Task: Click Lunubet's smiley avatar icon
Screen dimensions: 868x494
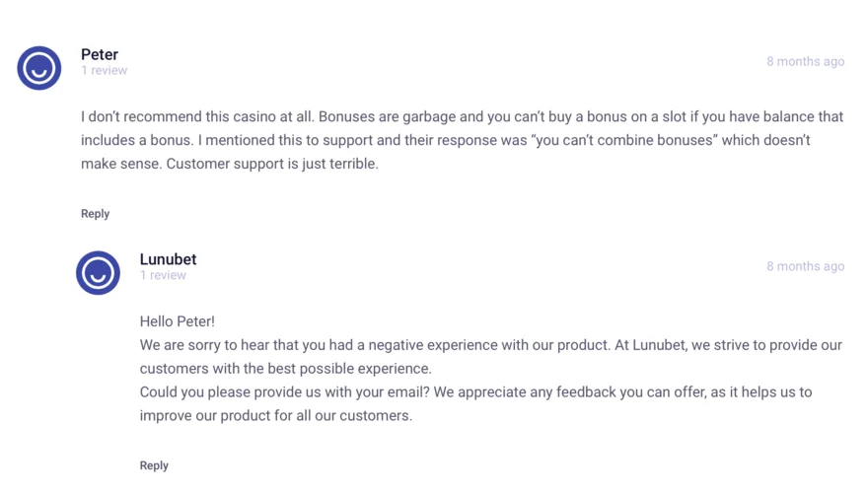Action: point(98,273)
